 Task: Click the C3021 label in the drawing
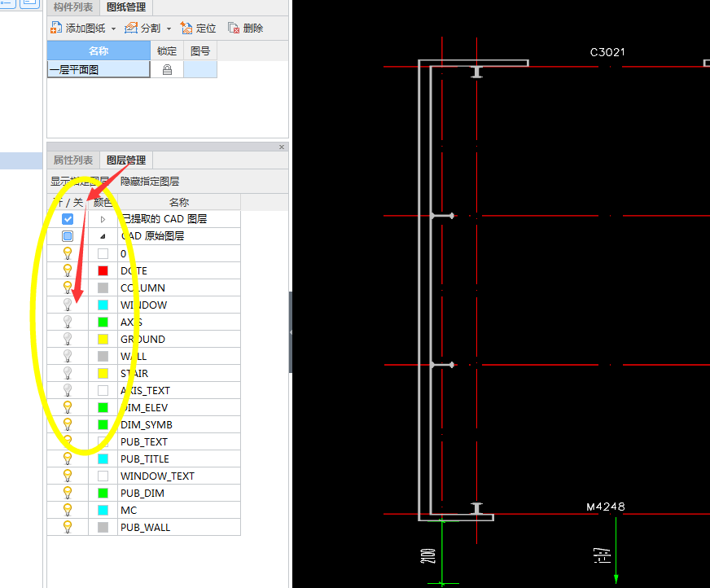[607, 52]
